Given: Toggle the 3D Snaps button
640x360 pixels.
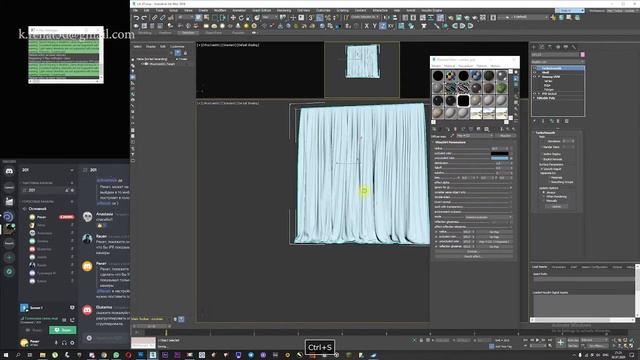Looking at the screenshot, I should pos(311,18).
